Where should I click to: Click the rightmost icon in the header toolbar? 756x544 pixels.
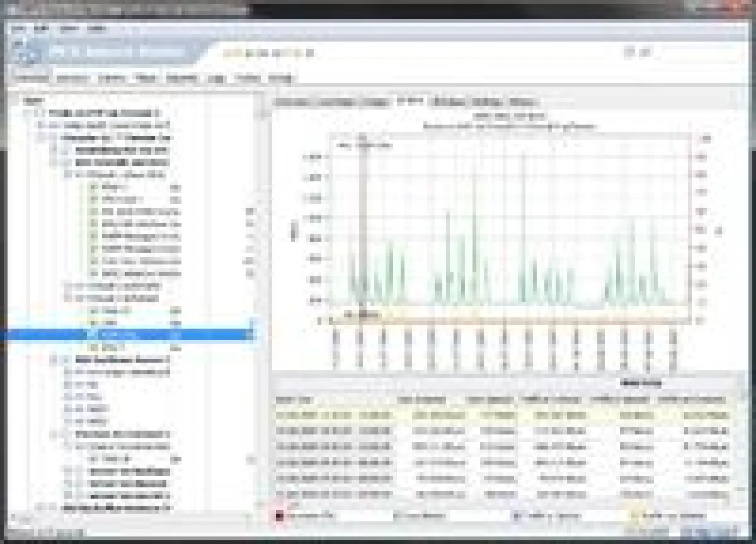click(x=309, y=53)
